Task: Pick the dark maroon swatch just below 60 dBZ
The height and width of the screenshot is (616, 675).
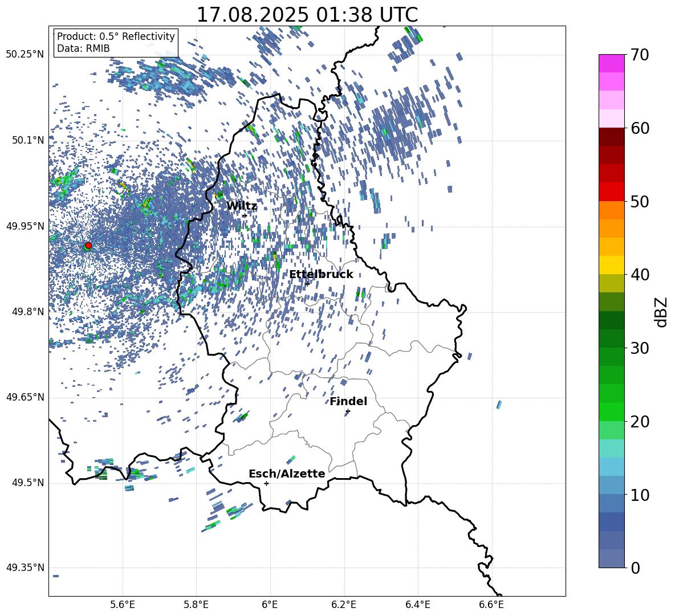Action: tap(611, 137)
